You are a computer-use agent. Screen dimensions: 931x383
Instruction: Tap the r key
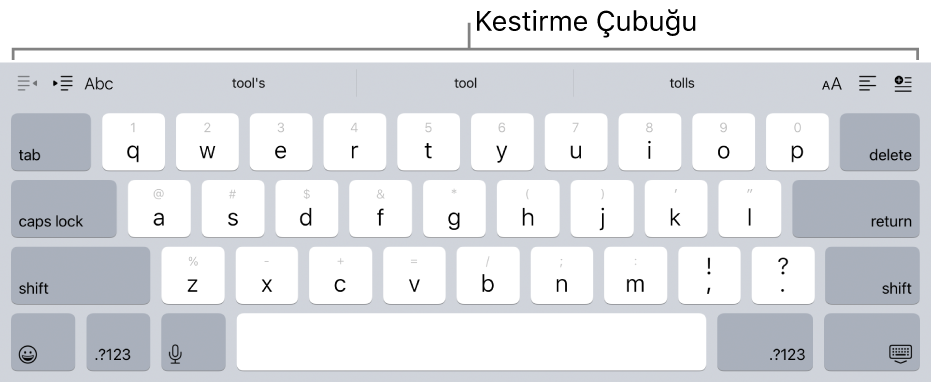point(354,142)
